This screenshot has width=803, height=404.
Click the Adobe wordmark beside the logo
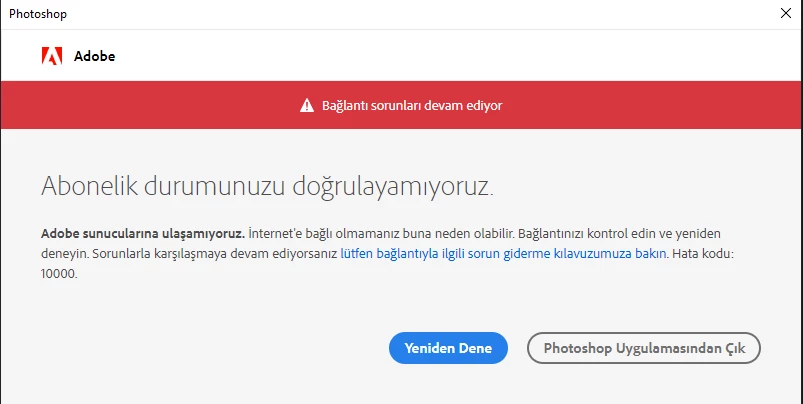94,56
